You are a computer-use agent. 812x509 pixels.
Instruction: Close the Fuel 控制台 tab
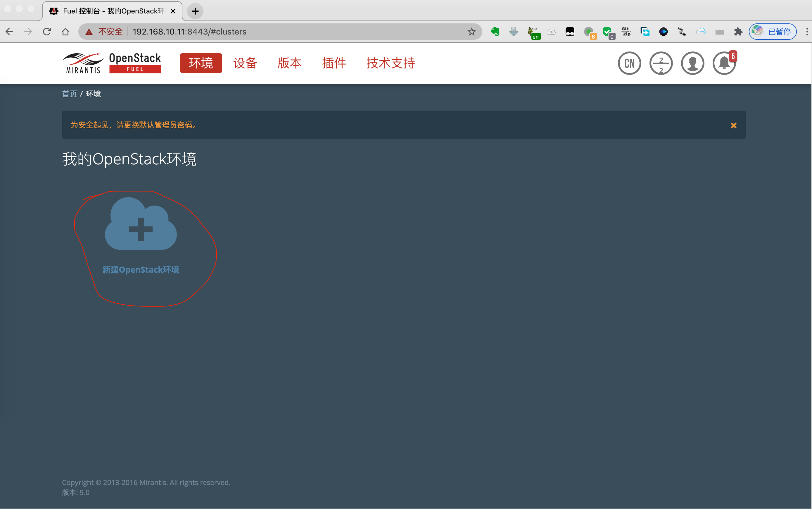[173, 11]
